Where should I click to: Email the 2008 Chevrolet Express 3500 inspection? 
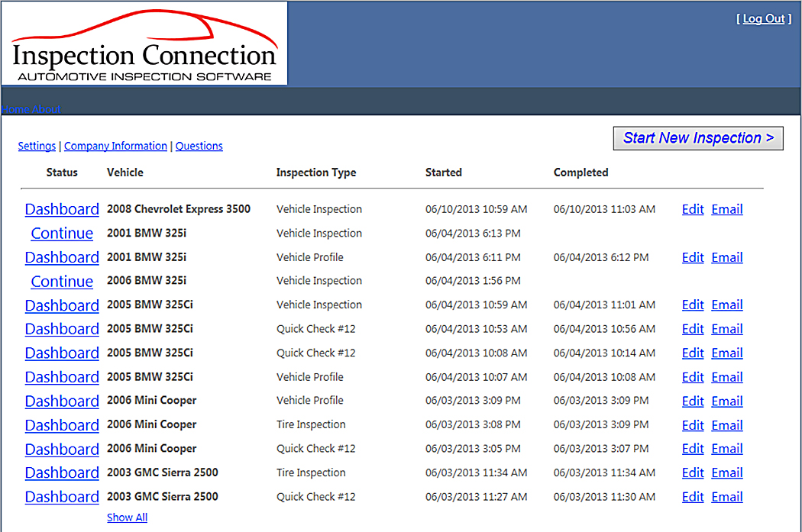point(727,210)
